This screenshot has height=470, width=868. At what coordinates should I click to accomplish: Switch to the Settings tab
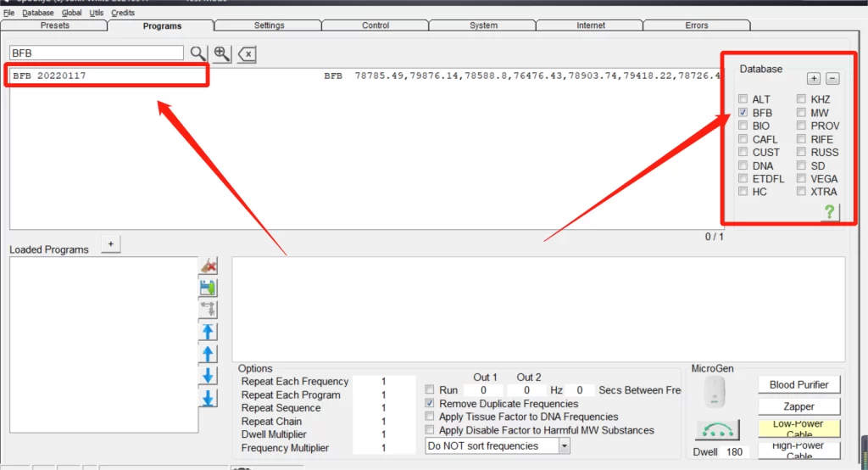270,25
